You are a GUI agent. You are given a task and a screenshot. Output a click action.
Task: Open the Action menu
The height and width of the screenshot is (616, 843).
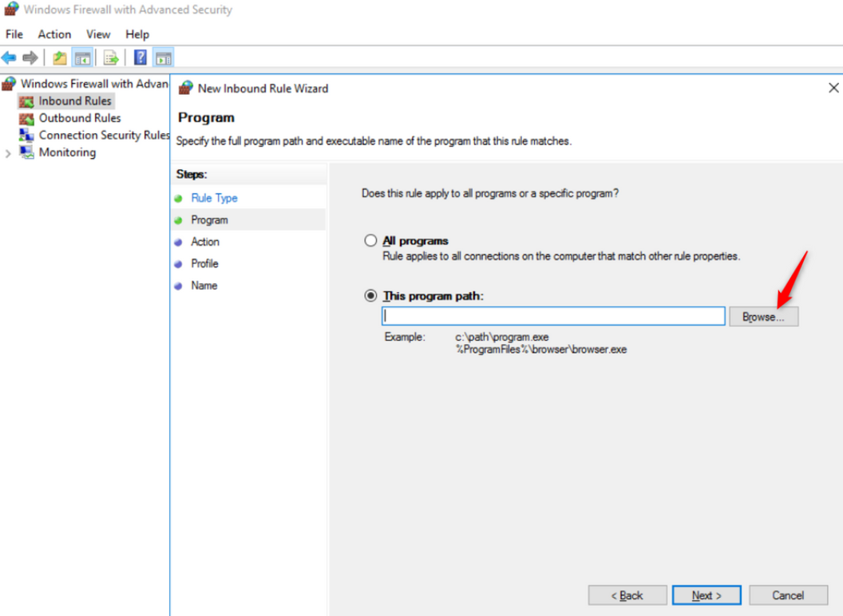pos(54,34)
